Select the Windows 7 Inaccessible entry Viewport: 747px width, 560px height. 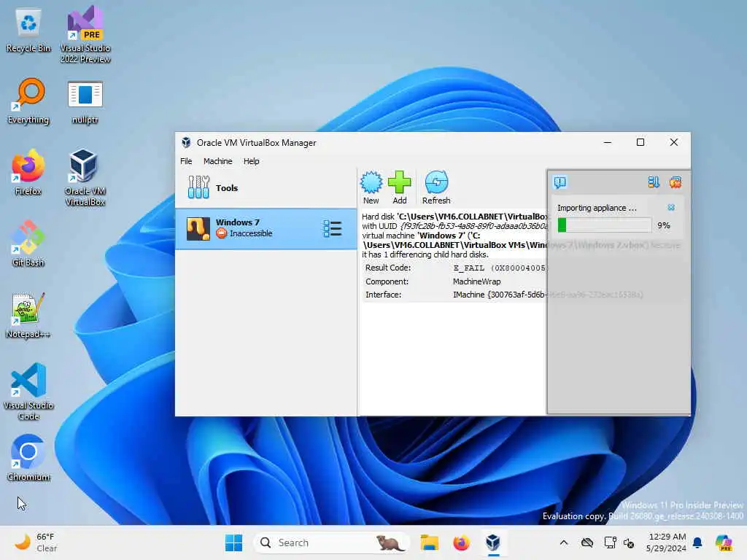[266, 228]
